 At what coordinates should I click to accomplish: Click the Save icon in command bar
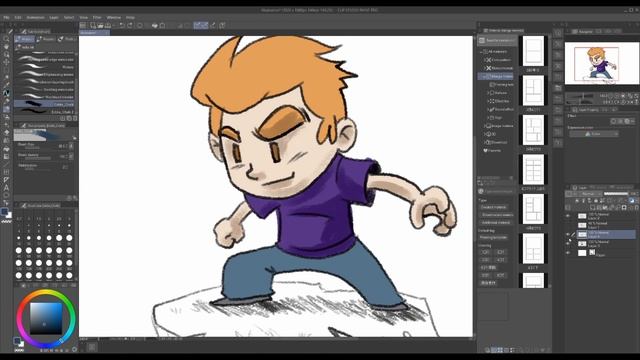[108, 25]
